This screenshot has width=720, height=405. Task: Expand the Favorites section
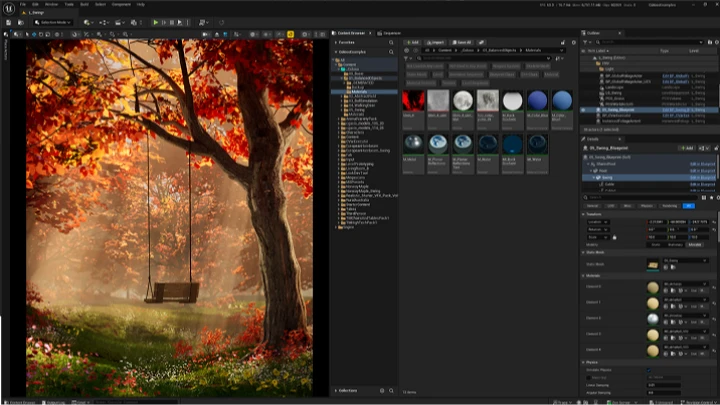(x=336, y=42)
